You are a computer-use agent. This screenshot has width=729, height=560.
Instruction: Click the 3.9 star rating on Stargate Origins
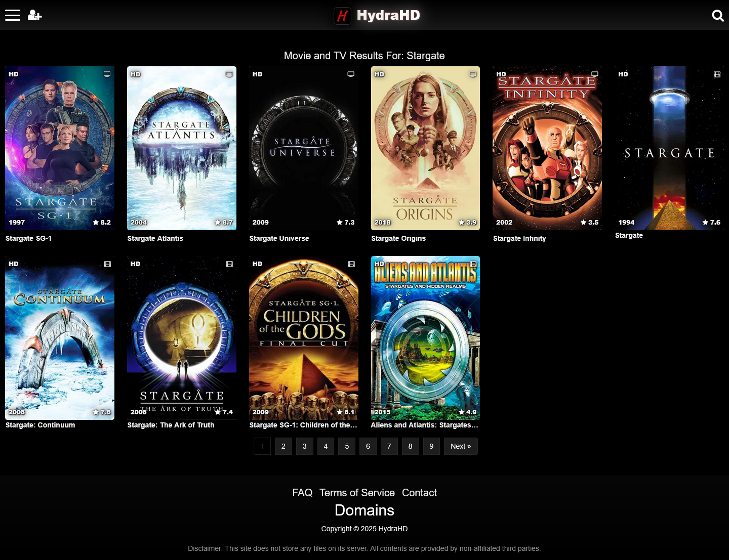click(468, 222)
